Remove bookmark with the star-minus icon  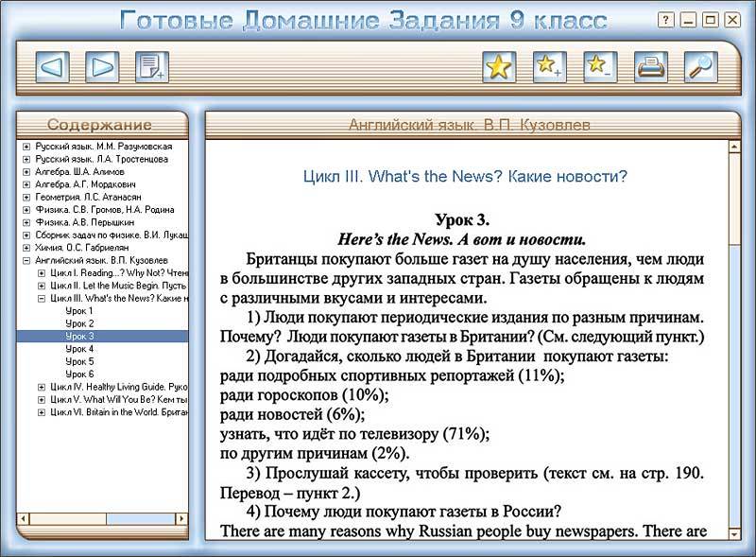pyautogui.click(x=600, y=66)
